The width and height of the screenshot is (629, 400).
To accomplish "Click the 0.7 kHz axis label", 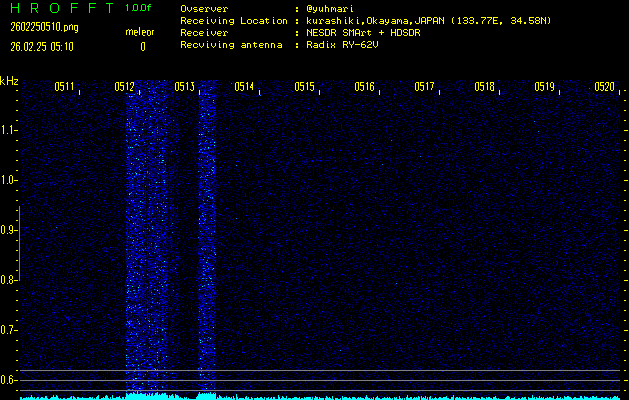I will [7, 330].
